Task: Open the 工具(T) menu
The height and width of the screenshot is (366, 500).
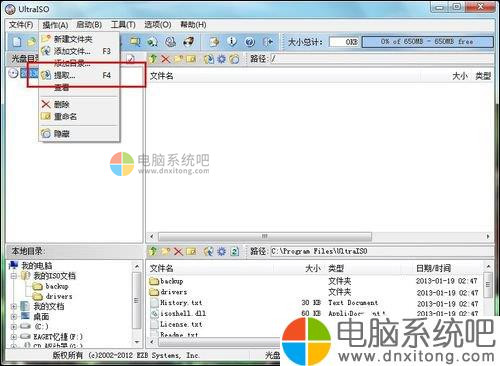Action: 123,25
